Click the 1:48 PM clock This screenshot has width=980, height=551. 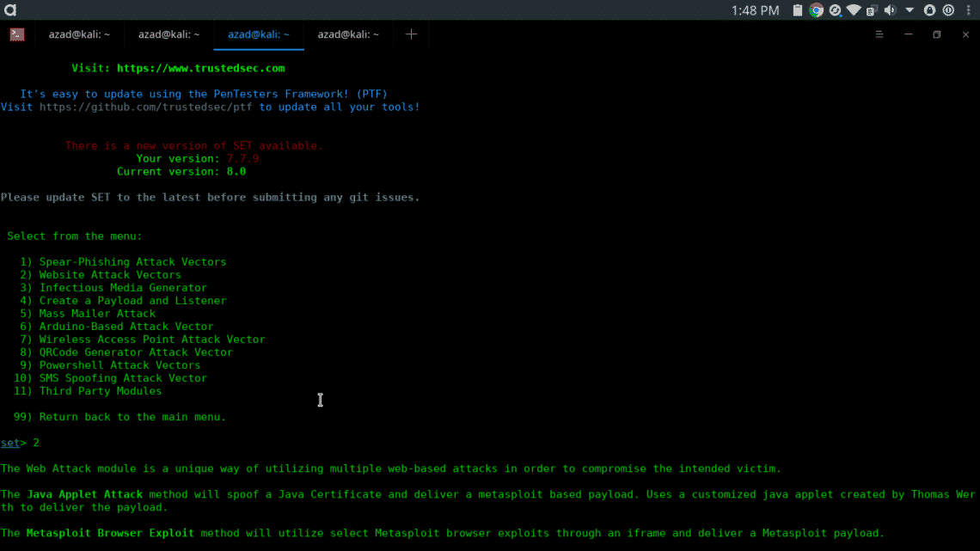pos(755,10)
